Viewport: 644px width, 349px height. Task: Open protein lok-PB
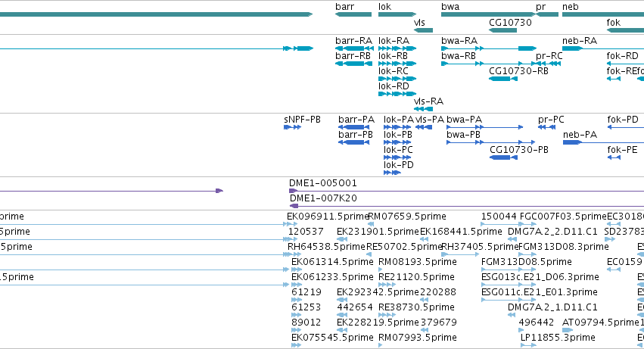click(397, 142)
